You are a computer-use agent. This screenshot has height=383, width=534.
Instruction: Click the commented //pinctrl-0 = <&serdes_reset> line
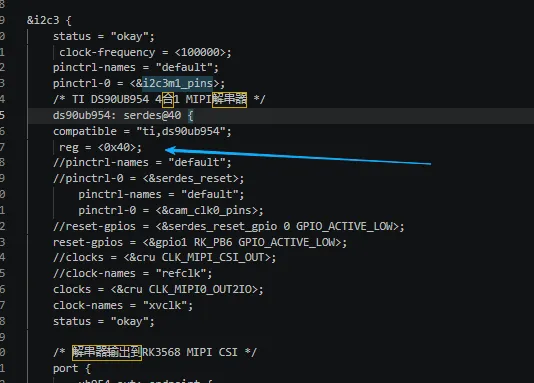(148, 178)
